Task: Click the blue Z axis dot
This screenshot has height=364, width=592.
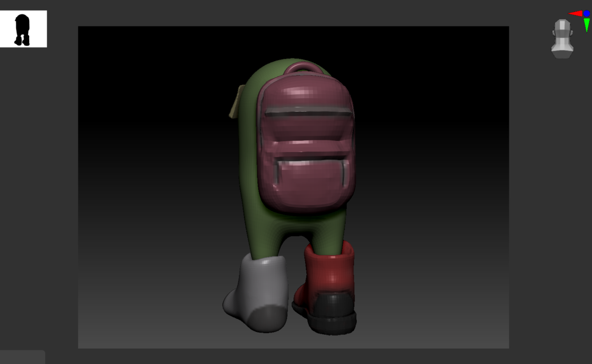Action: 587,14
